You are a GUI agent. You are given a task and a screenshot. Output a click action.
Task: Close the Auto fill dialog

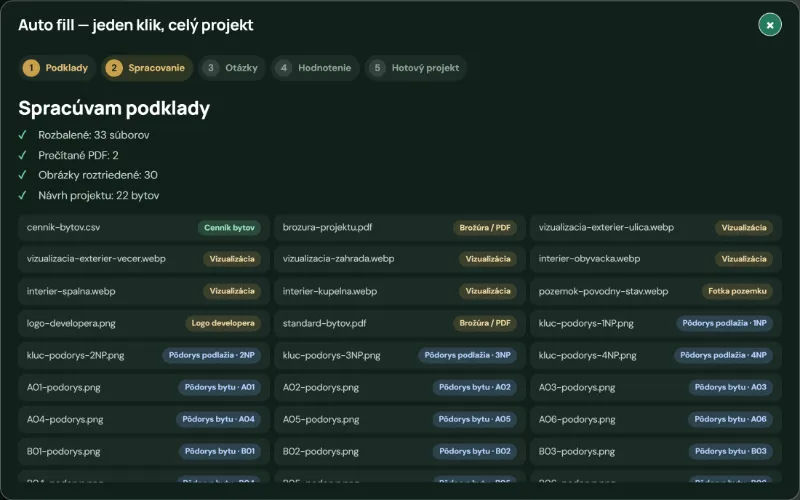pos(769,24)
